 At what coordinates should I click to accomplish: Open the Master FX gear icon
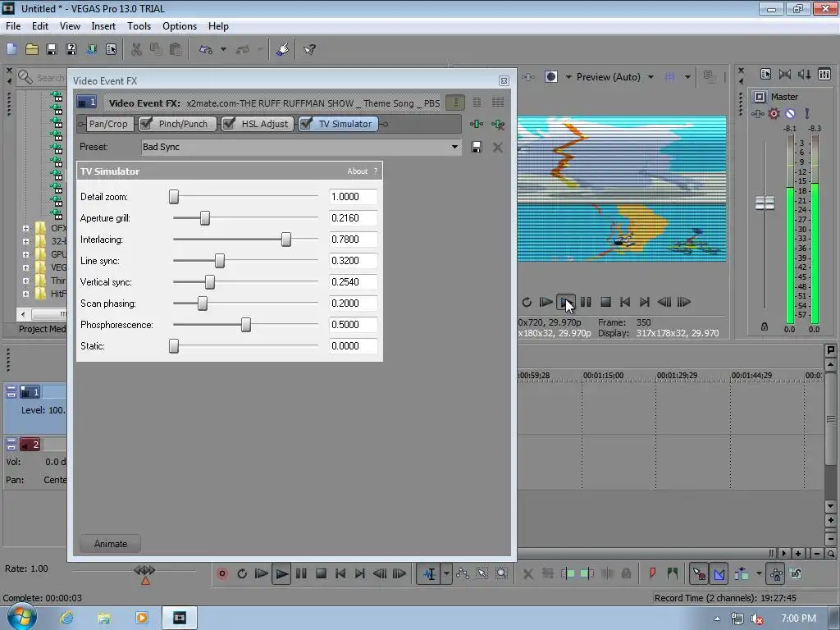(x=774, y=113)
